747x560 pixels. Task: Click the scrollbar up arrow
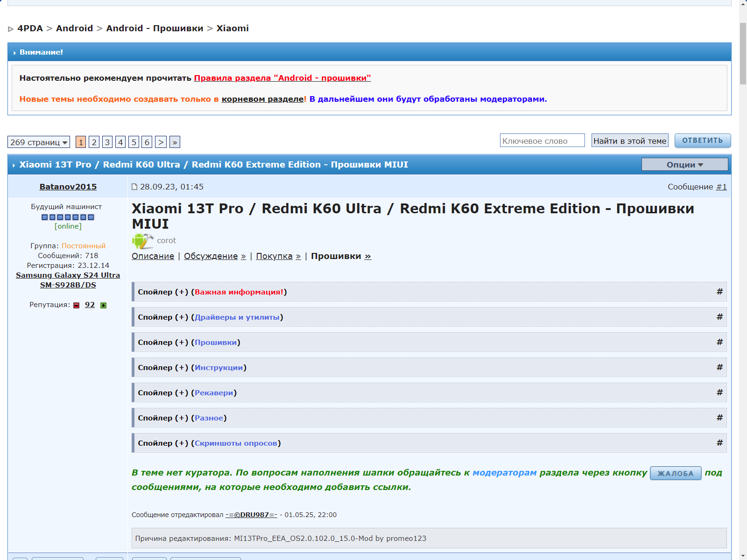click(x=743, y=4)
